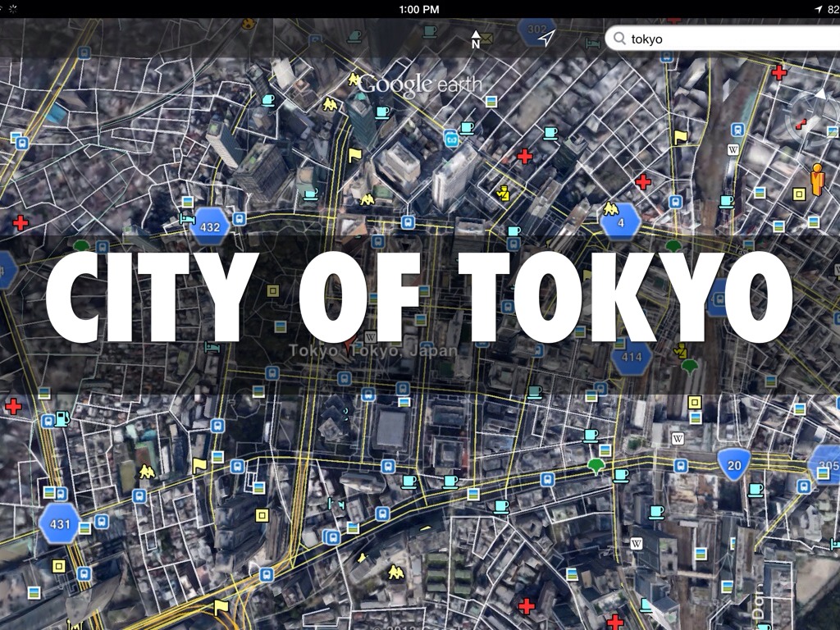Tap the magnifying glass search icon

pos(619,39)
